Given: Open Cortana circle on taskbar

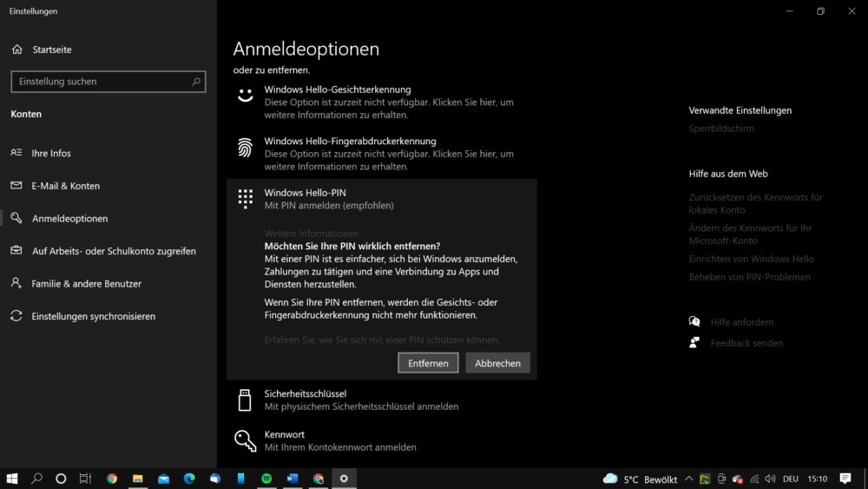Looking at the screenshot, I should [x=61, y=479].
